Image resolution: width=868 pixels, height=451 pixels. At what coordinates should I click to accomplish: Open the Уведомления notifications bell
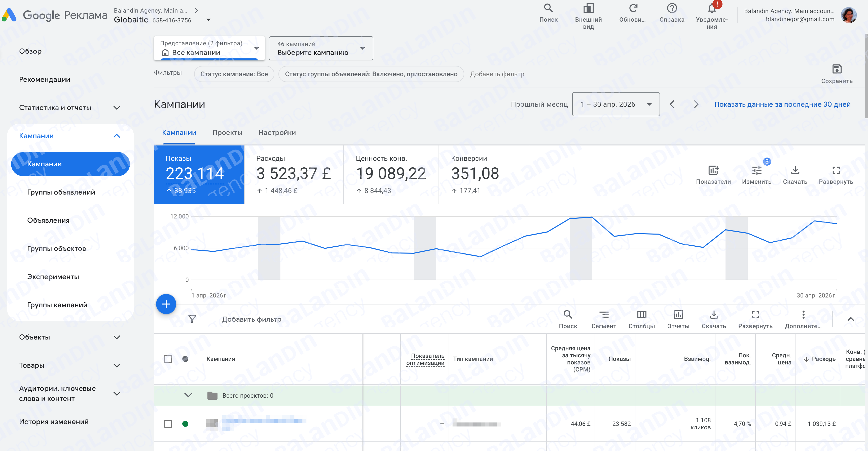click(712, 8)
